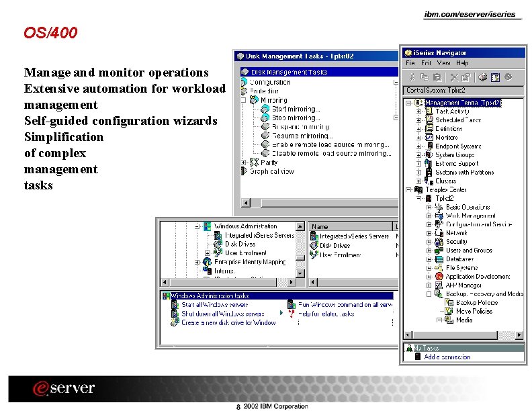
Task: Open the View menu in iSeries Navigator
Action: (443, 63)
